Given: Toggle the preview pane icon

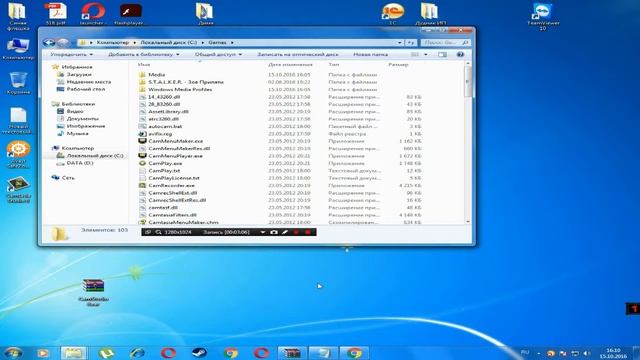Looking at the screenshot, I should pyautogui.click(x=442, y=54).
